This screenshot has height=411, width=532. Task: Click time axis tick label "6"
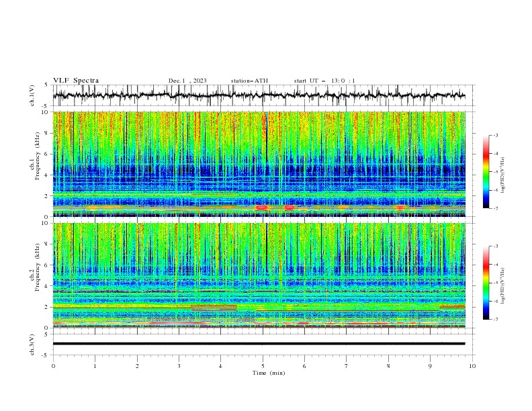[x=304, y=366]
